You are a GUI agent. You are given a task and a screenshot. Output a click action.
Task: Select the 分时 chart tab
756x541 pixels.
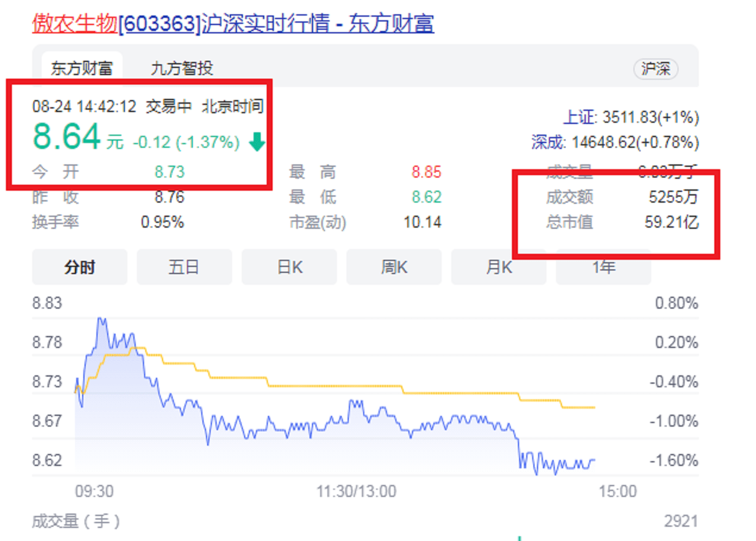click(x=80, y=267)
